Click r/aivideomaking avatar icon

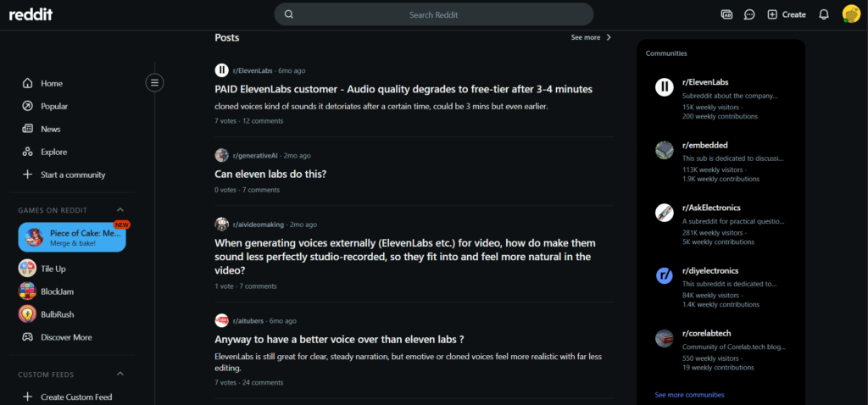(x=221, y=224)
